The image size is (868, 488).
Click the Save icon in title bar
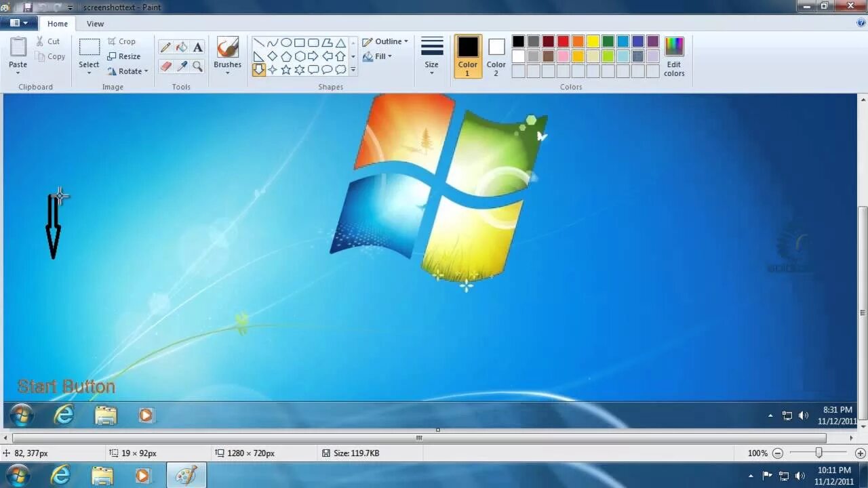pyautogui.click(x=28, y=7)
